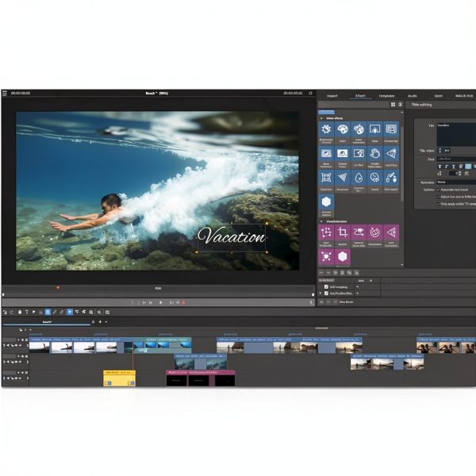The width and height of the screenshot is (476, 476).
Task: Open the Speed clock effect
Action: point(374,181)
